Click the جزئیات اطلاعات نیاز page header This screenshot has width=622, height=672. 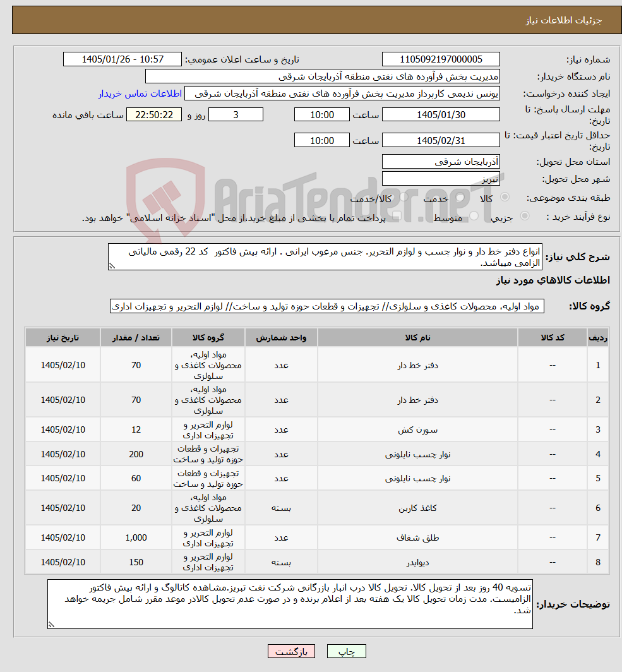564,21
